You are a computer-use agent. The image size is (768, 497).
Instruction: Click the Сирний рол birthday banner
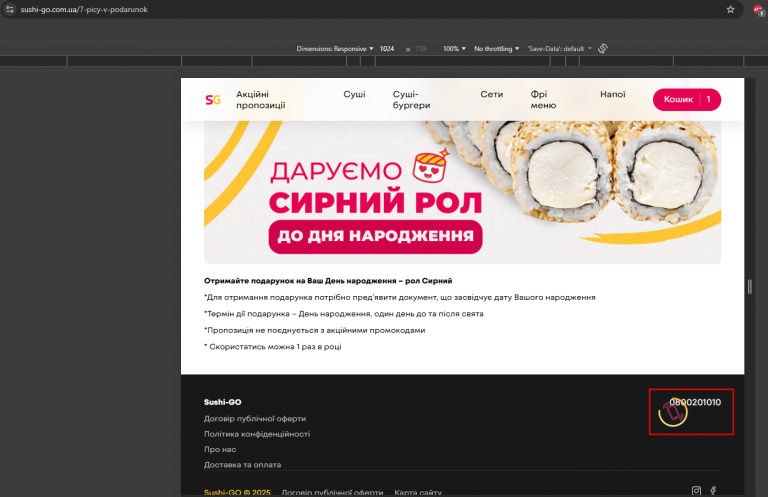(462, 192)
